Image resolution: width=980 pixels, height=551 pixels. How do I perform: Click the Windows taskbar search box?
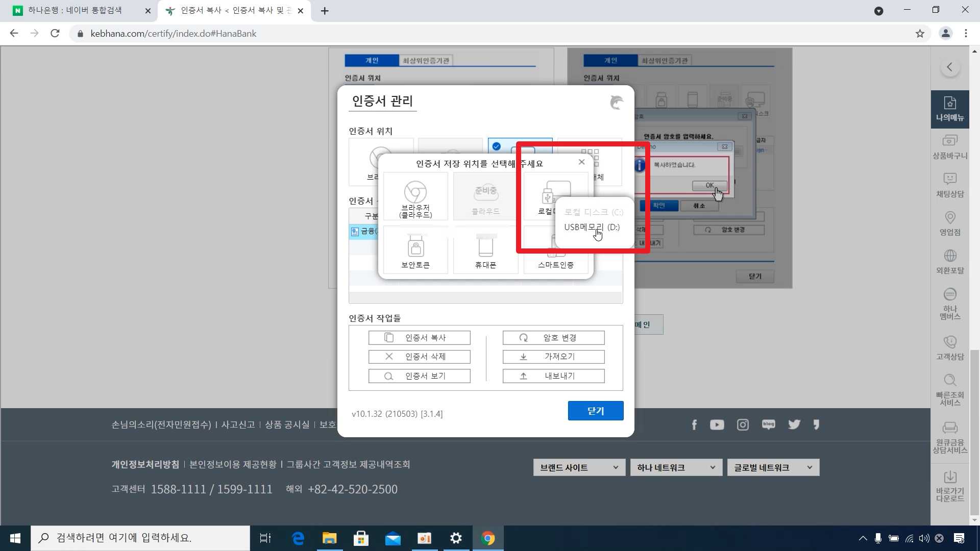140,538
